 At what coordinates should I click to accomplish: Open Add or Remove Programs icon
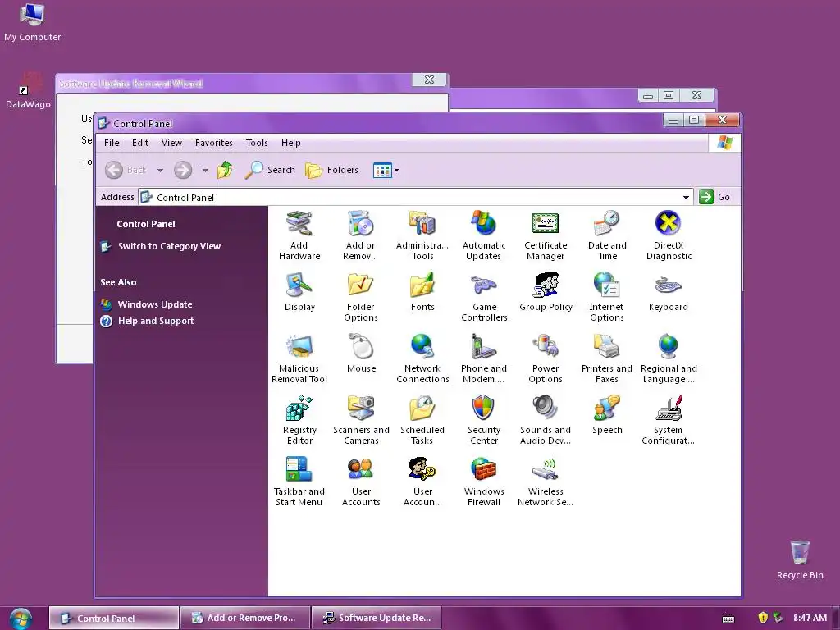click(x=361, y=235)
